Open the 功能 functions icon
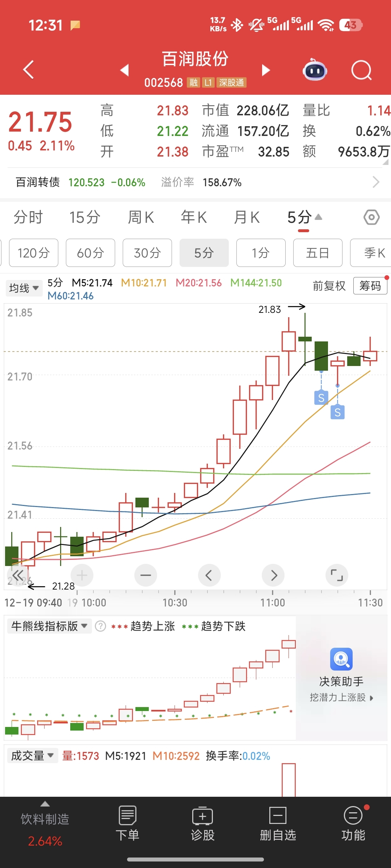This screenshot has height=868, width=391. (x=353, y=815)
